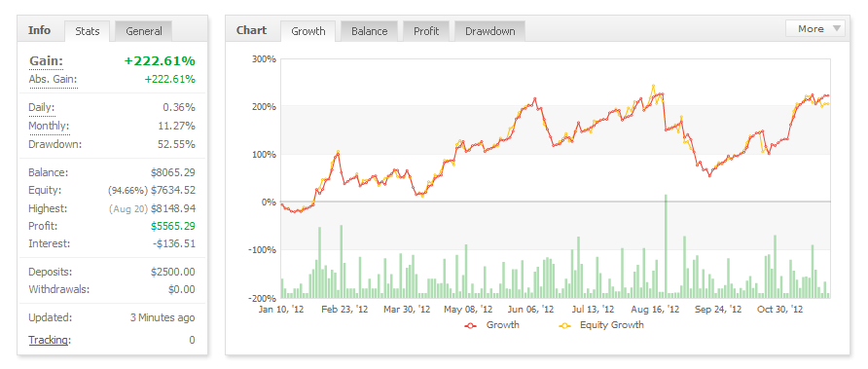Screen dimensions: 868x369
Task: Select the $7634.52 equity value
Action: click(172, 190)
